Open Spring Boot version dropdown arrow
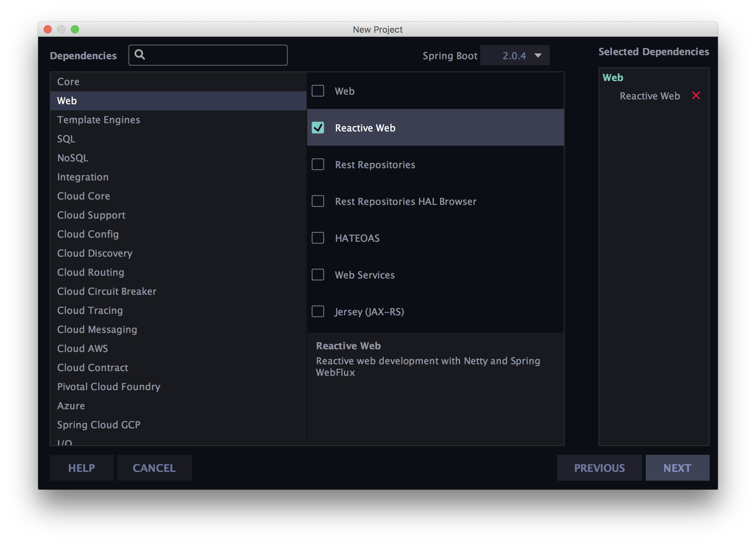This screenshot has height=544, width=756. click(538, 55)
